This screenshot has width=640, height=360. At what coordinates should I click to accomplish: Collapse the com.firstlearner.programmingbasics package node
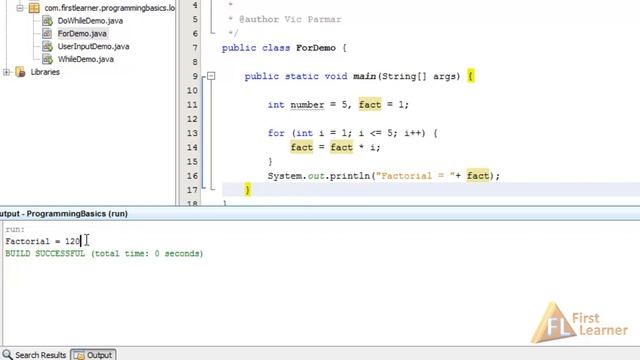[20, 8]
